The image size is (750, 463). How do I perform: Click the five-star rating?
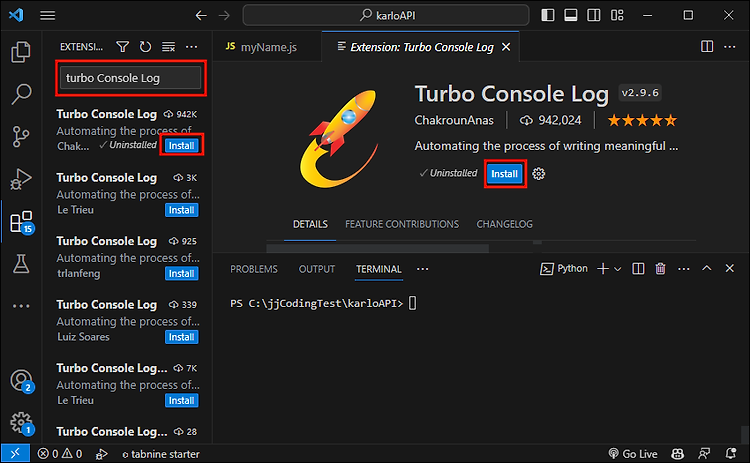coord(642,120)
